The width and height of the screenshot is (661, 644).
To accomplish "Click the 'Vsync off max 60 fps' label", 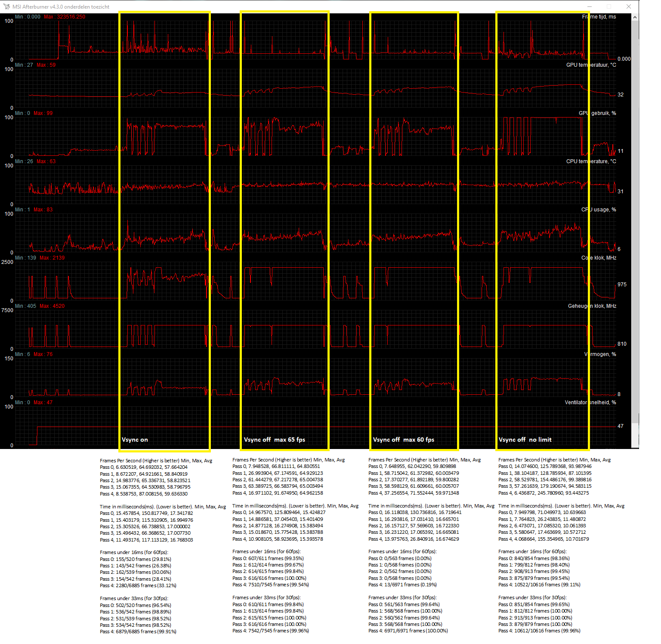I will (x=403, y=440).
